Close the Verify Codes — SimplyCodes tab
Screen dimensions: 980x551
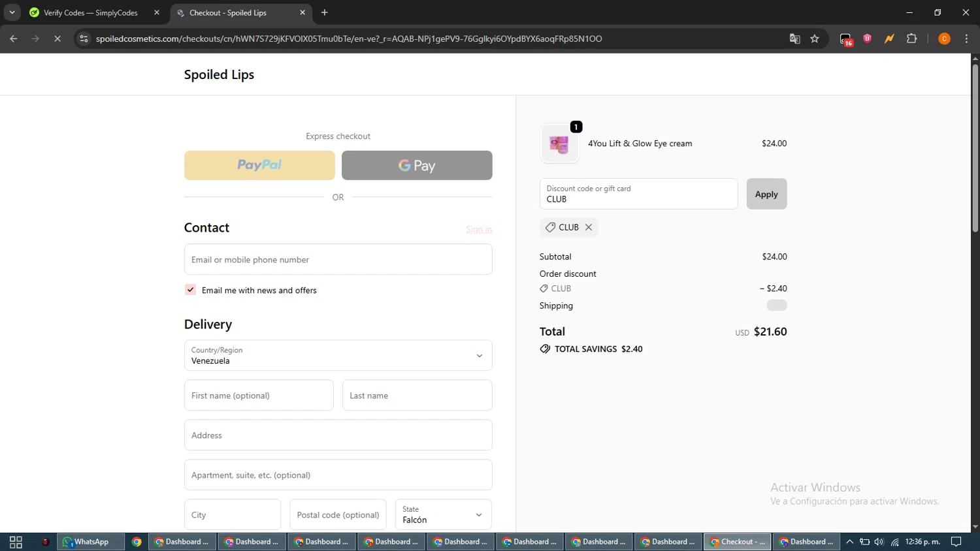pos(157,12)
